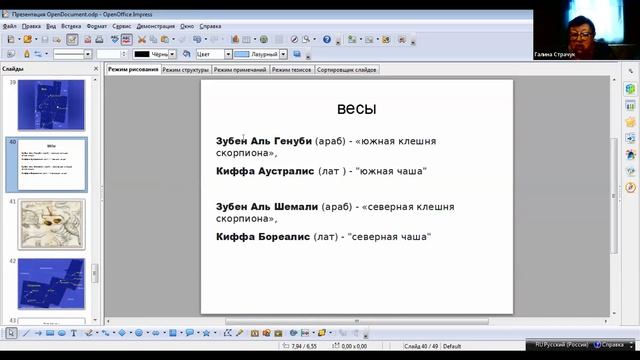This screenshot has width=640, height=360.
Task: Click the Cut scissors icon
Action: tap(142, 40)
